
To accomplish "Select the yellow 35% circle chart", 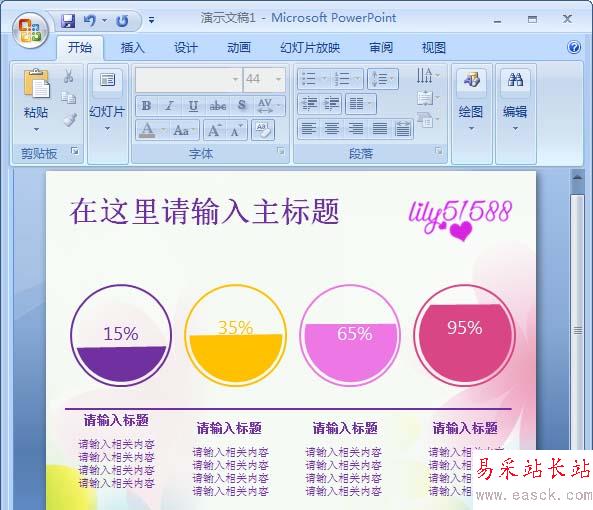I will [x=235, y=335].
